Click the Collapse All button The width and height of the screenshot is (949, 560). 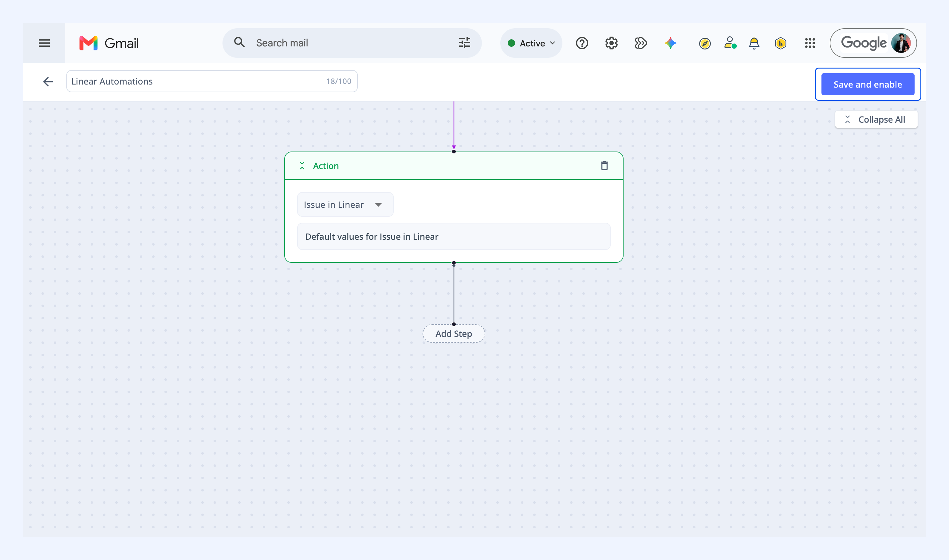point(876,119)
